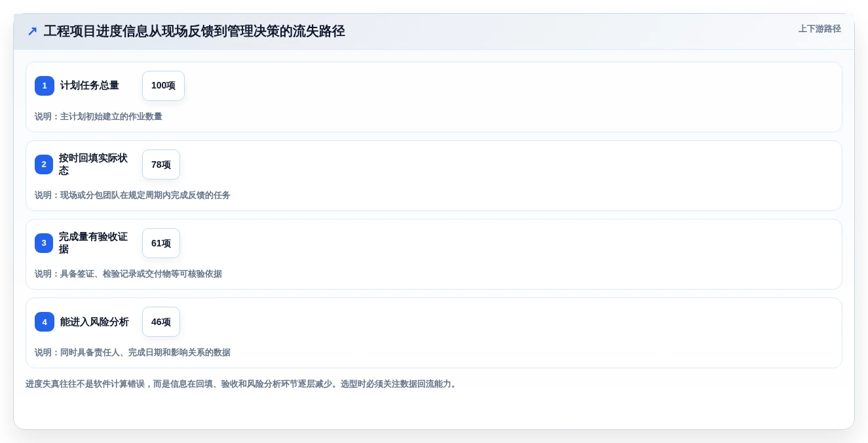Click the 46项 value pill

[161, 322]
